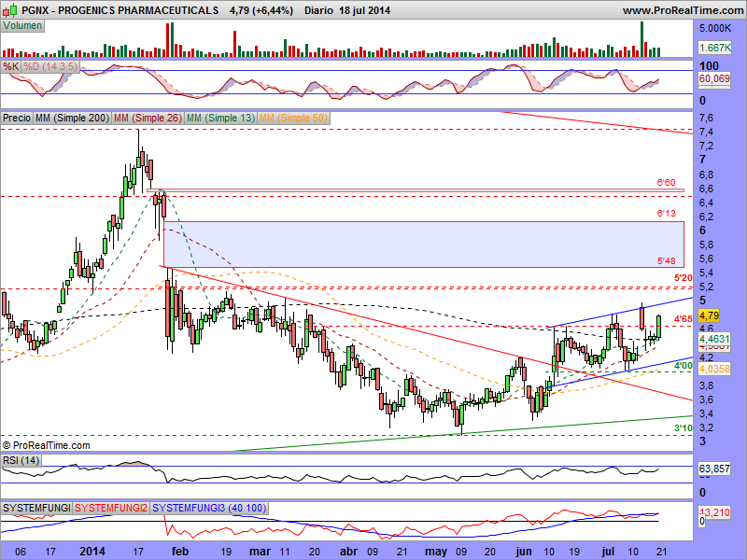The height and width of the screenshot is (560, 747).
Task: Select the SYSTEMFUNGI indicator label
Action: [36, 508]
